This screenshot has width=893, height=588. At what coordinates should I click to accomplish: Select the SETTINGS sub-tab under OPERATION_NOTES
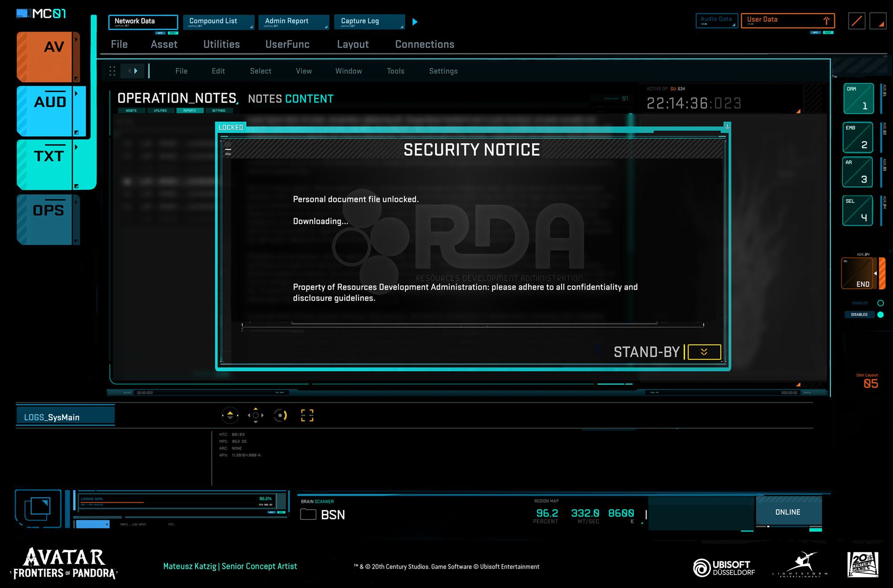[x=219, y=110]
